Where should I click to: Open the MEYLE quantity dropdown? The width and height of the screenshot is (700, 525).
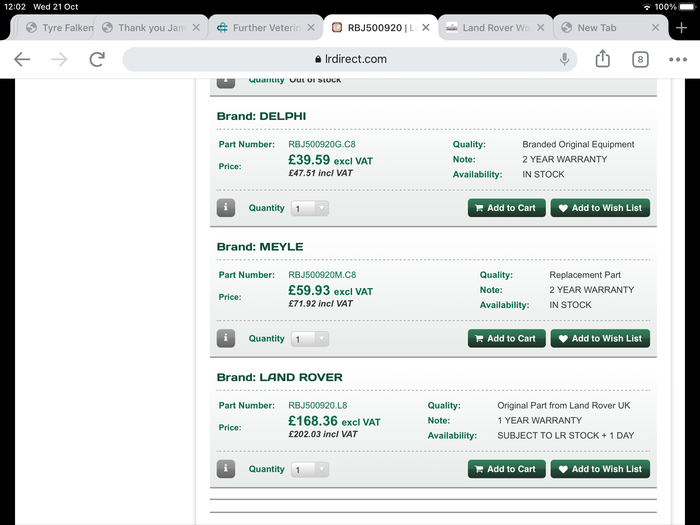[x=310, y=339]
